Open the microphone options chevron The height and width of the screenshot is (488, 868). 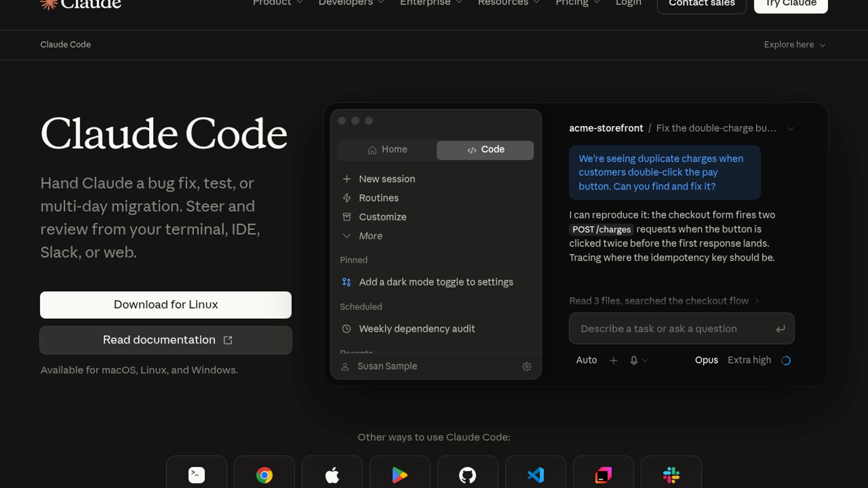[645, 361]
